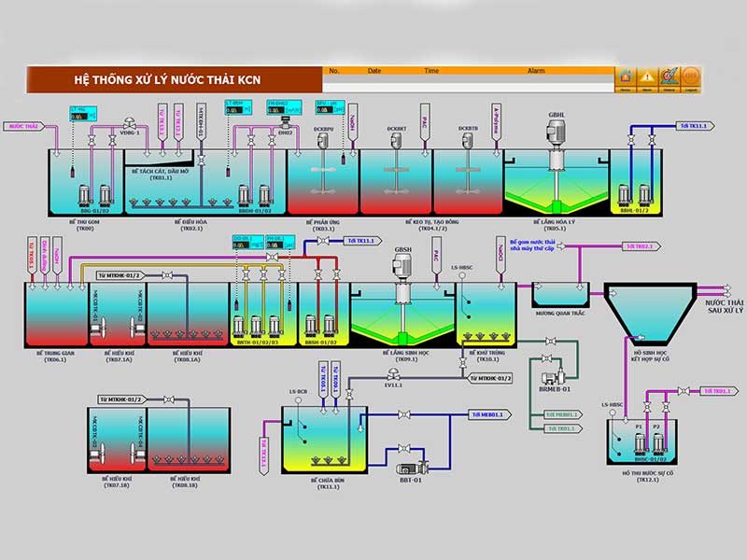The height and width of the screenshot is (560, 747).
Task: Click the orange Logout button
Action: tap(691, 77)
